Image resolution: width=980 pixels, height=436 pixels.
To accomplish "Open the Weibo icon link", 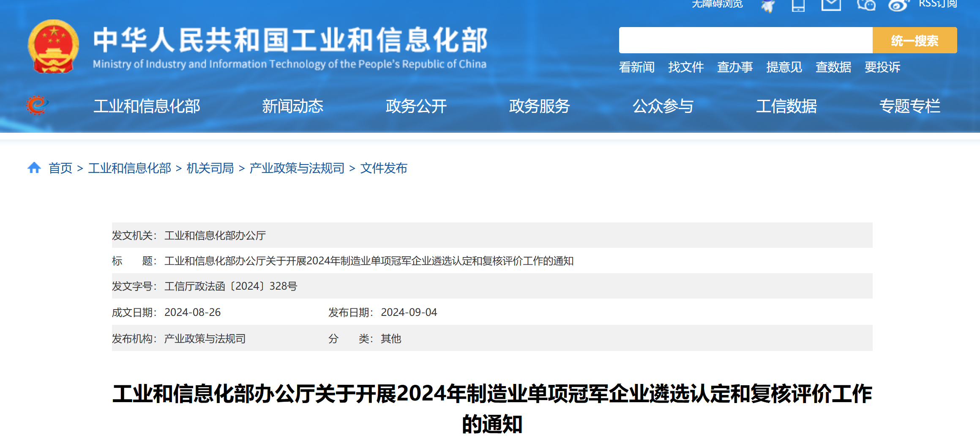I will coord(898,5).
